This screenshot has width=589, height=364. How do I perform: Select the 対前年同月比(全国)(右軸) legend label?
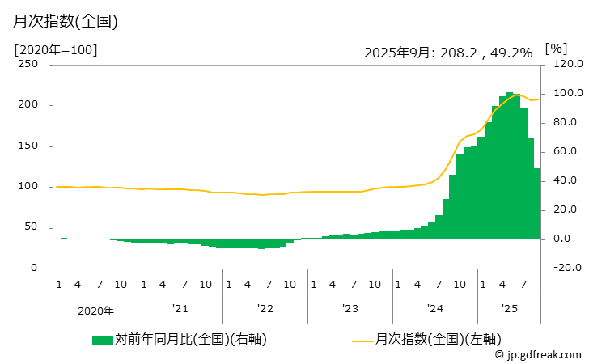[191, 340]
